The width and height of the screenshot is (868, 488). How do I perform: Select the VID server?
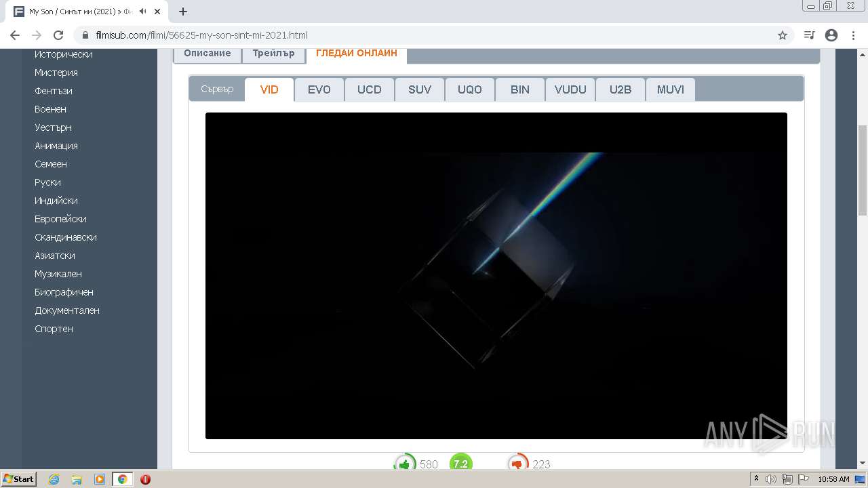coord(269,89)
